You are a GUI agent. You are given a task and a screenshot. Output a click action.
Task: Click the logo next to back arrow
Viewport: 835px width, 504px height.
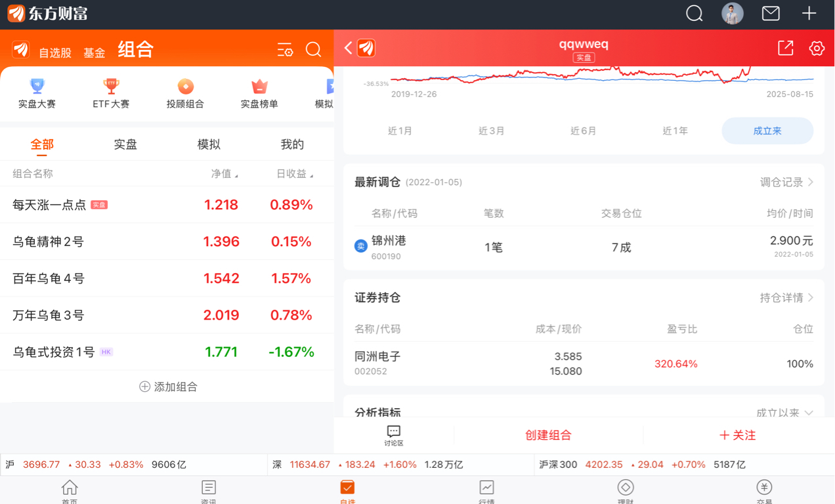coord(366,48)
